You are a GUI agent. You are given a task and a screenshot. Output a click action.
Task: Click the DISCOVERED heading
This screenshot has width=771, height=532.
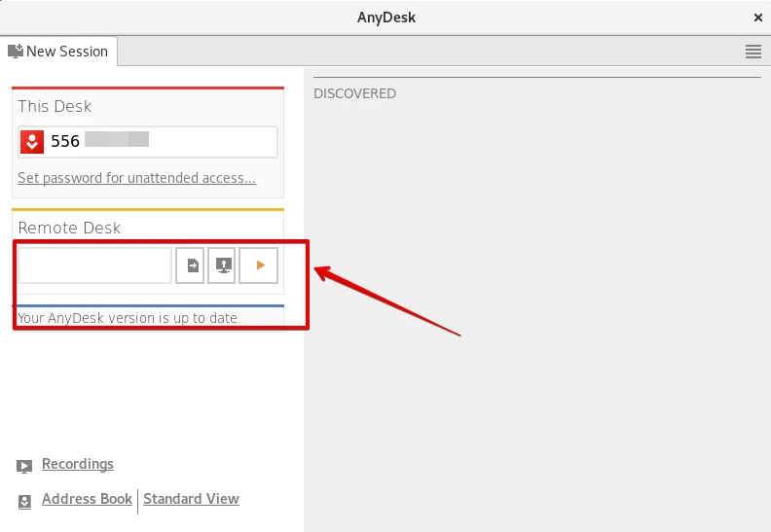(355, 93)
